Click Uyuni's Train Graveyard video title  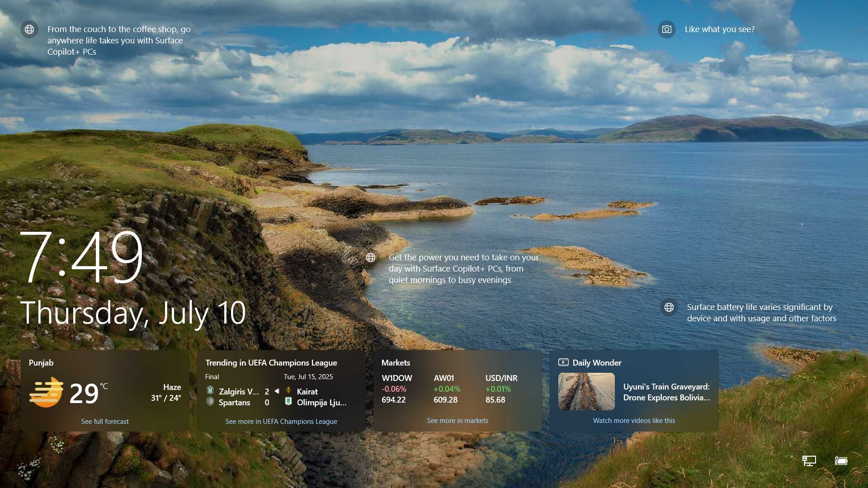pyautogui.click(x=667, y=392)
